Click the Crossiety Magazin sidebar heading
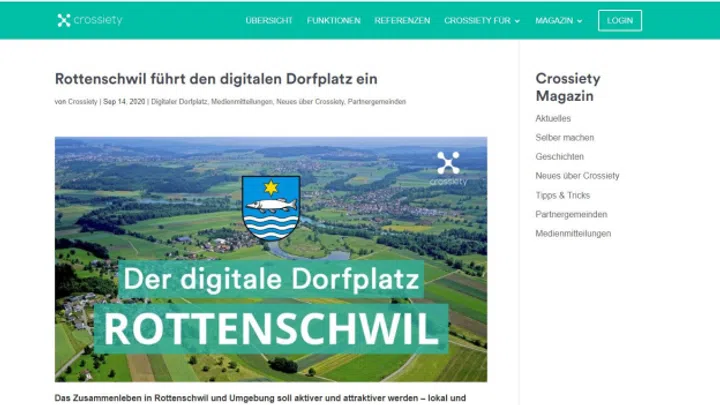Image resolution: width=720 pixels, height=405 pixels. (568, 87)
